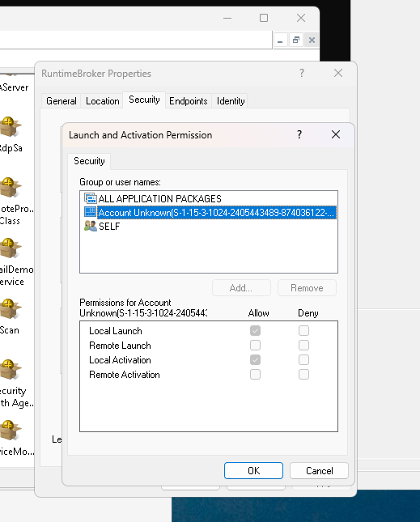Open the Security tab of the permission dialog
420x522 pixels.
(89, 161)
